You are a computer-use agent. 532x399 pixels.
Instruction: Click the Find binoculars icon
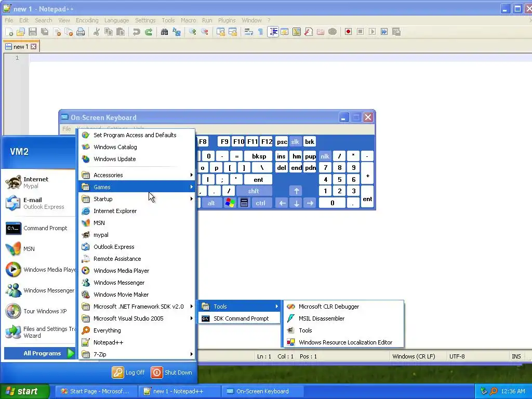pyautogui.click(x=165, y=32)
